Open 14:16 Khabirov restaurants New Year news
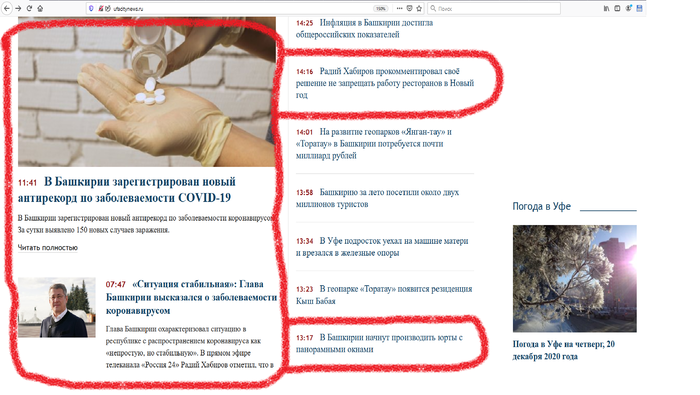This screenshot has width=700, height=395. pyautogui.click(x=385, y=83)
